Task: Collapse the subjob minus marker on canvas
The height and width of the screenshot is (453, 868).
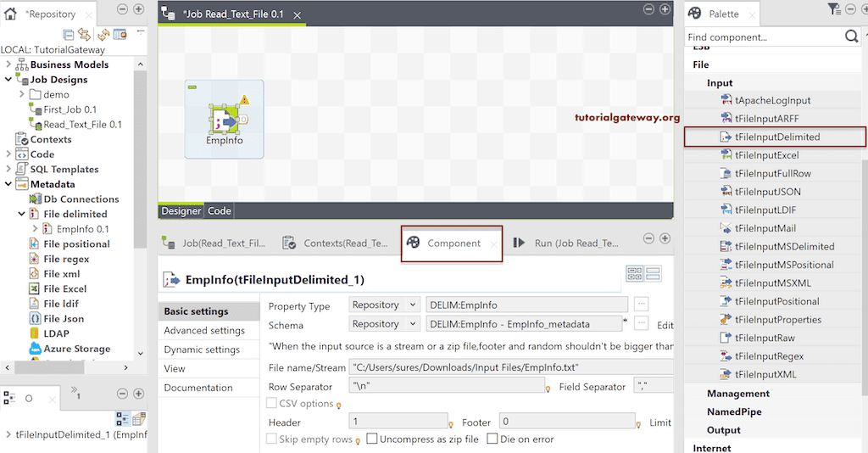Action: (192, 87)
